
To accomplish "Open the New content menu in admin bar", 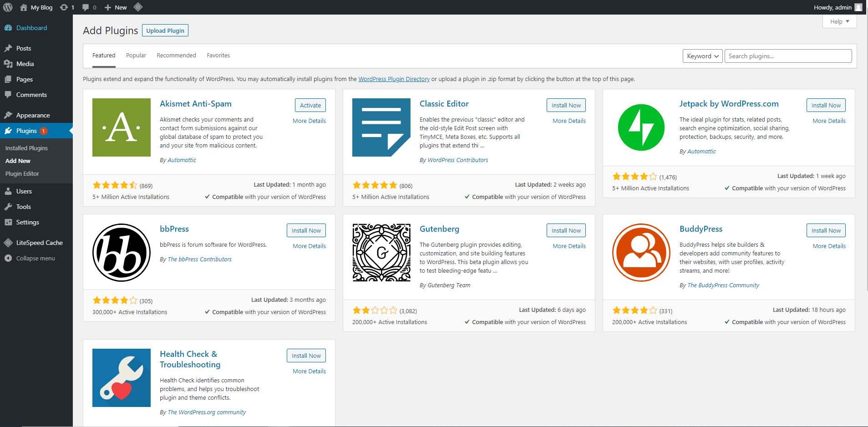I will (116, 7).
